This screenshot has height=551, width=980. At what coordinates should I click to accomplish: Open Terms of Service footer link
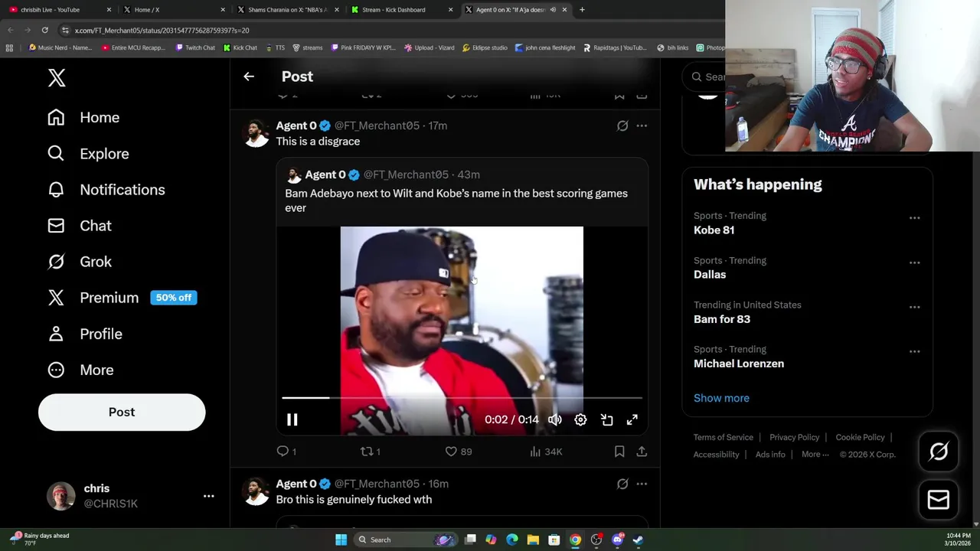pos(724,437)
